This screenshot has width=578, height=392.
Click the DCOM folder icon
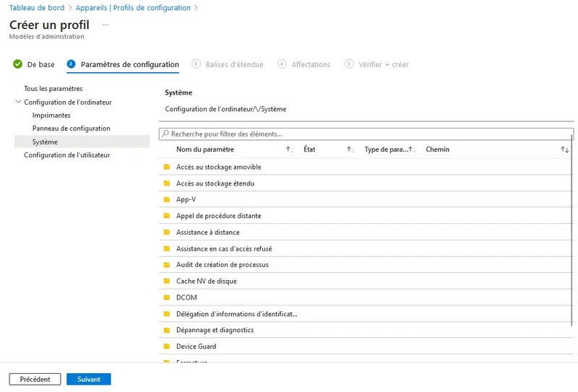pyautogui.click(x=167, y=297)
